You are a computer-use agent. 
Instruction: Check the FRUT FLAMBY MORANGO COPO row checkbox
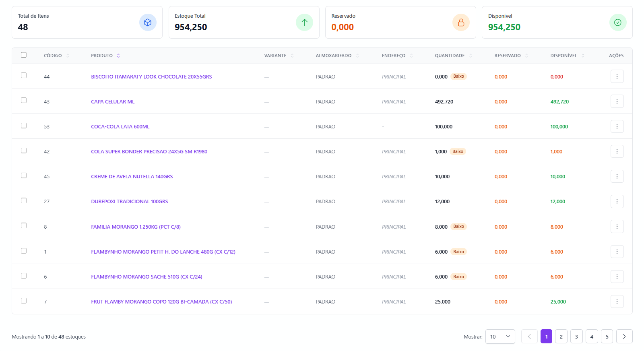click(24, 301)
